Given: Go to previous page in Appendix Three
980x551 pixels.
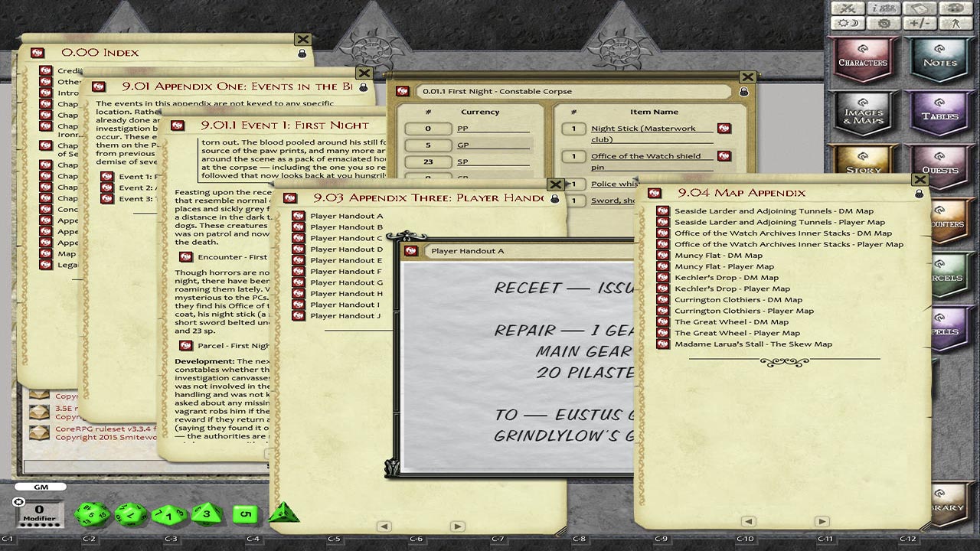Looking at the screenshot, I should [384, 527].
